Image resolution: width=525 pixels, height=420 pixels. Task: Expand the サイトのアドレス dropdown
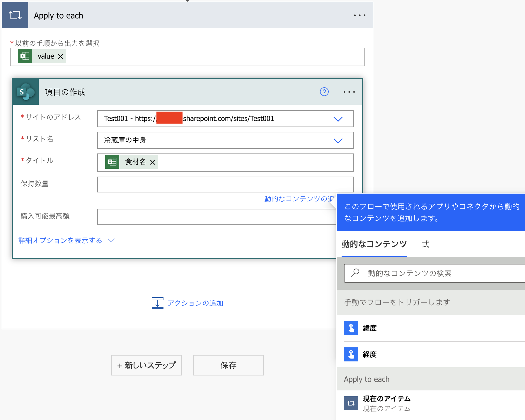[x=338, y=119]
